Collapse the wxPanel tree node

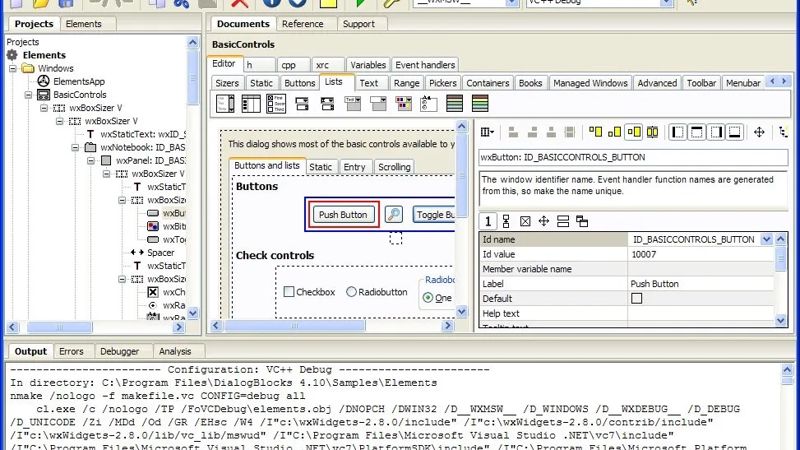point(91,161)
